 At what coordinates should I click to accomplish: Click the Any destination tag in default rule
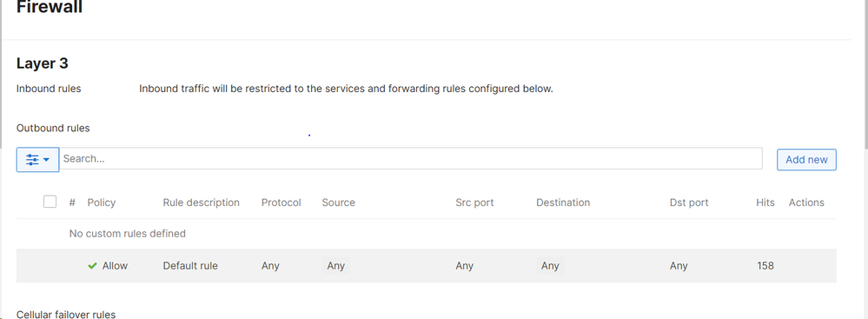tap(550, 266)
